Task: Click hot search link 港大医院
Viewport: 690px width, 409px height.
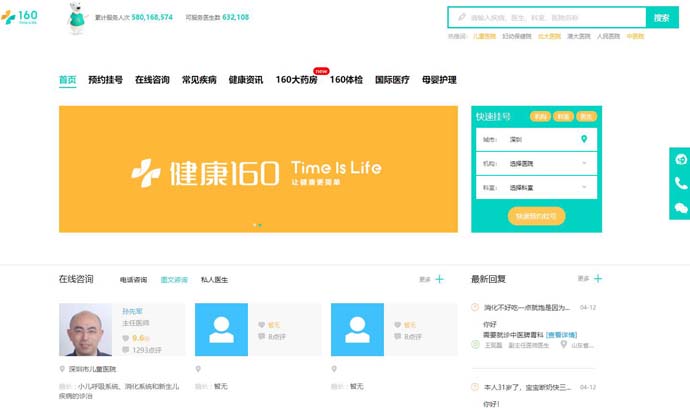Action: pos(579,36)
